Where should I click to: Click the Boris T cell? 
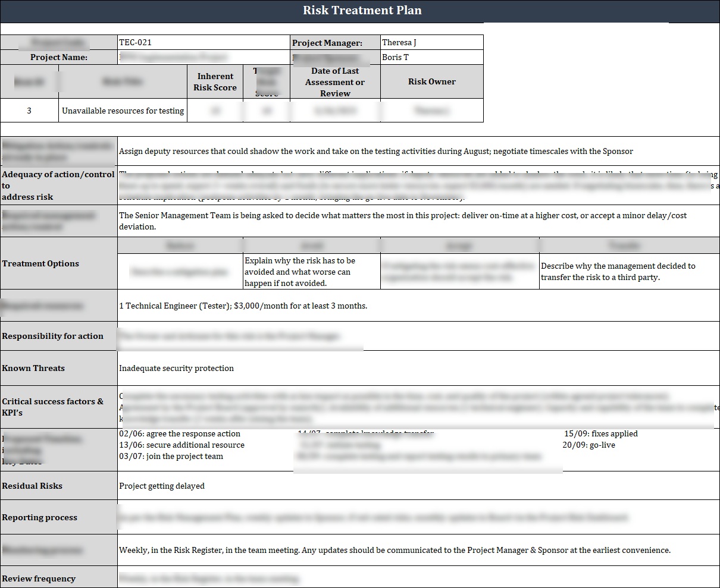(x=431, y=57)
